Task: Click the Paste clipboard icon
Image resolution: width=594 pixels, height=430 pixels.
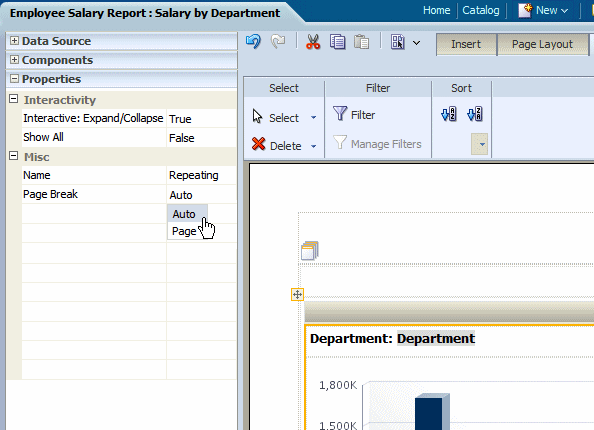Action: click(x=361, y=42)
